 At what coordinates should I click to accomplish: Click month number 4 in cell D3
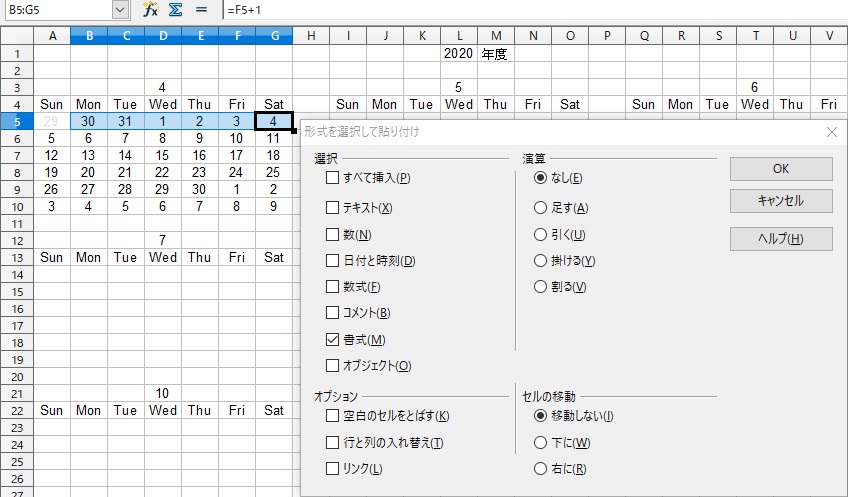point(163,87)
